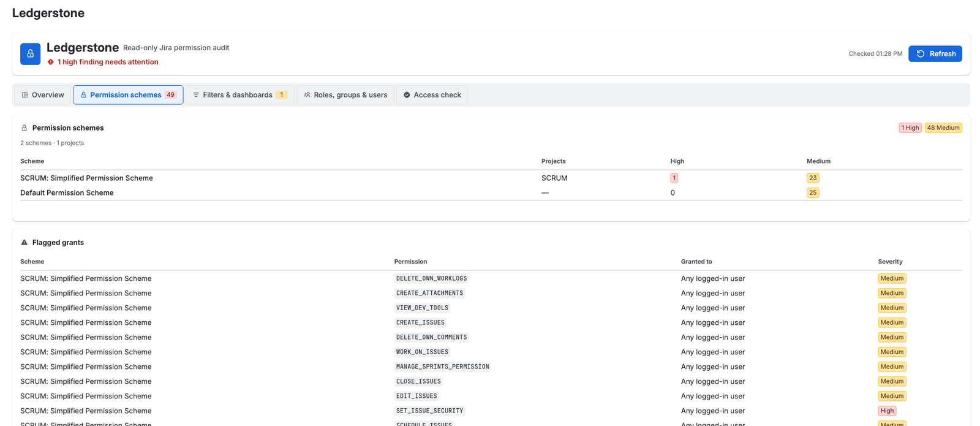The width and height of the screenshot is (980, 426).
Task: Click the Medium count 23 badge
Action: (813, 178)
